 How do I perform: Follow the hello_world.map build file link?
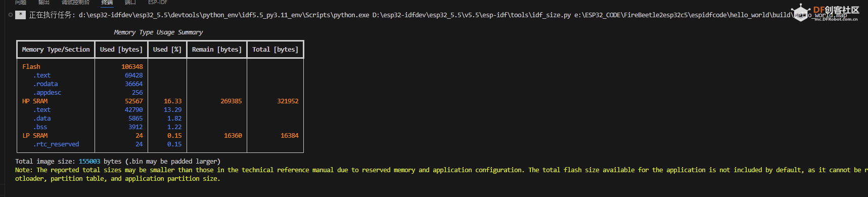click(x=710, y=15)
